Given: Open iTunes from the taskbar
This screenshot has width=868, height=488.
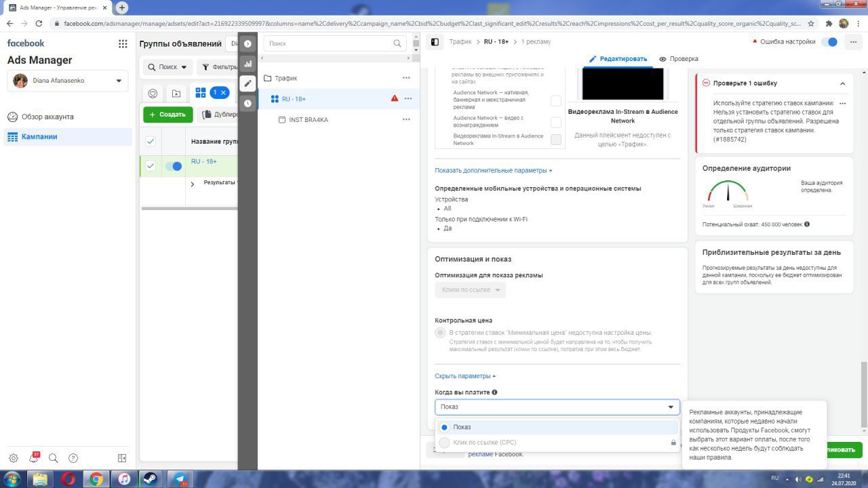Looking at the screenshot, I should (123, 479).
